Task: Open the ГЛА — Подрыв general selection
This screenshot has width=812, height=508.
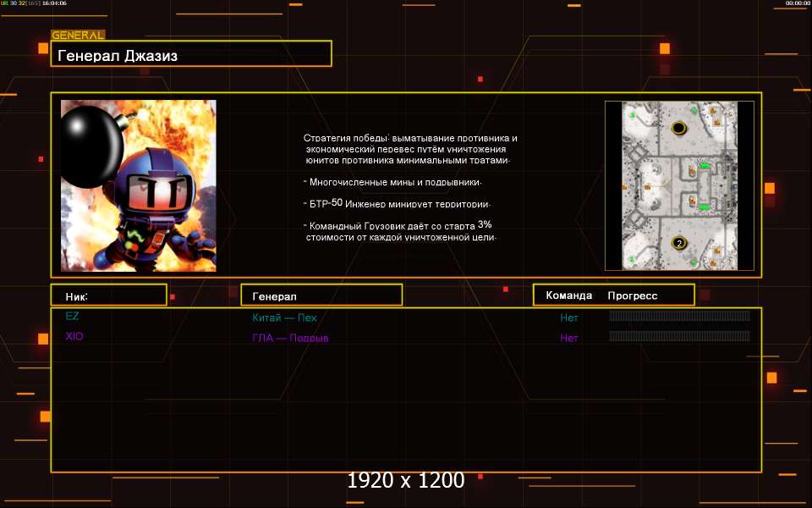Action: [x=290, y=338]
